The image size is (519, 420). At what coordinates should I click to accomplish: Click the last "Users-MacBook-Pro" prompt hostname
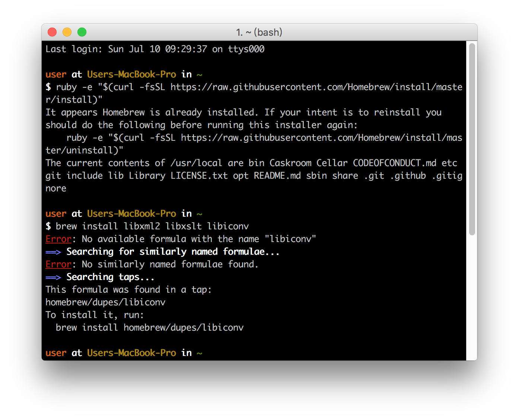pyautogui.click(x=131, y=353)
